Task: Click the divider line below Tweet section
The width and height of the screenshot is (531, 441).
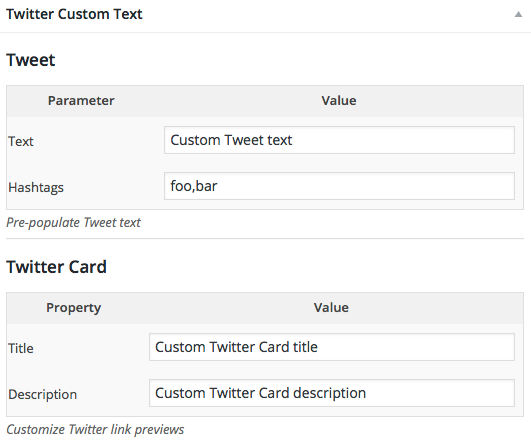Action: pos(265,238)
